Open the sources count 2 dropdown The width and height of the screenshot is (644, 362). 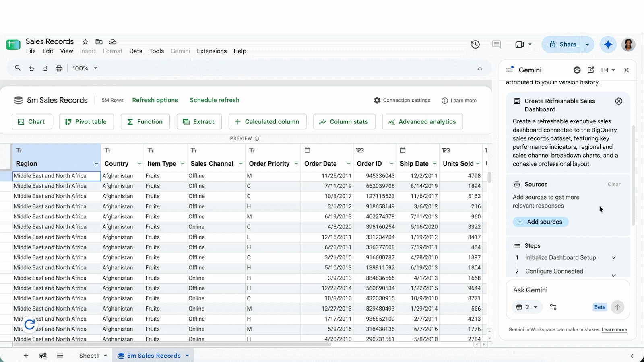pos(527,307)
